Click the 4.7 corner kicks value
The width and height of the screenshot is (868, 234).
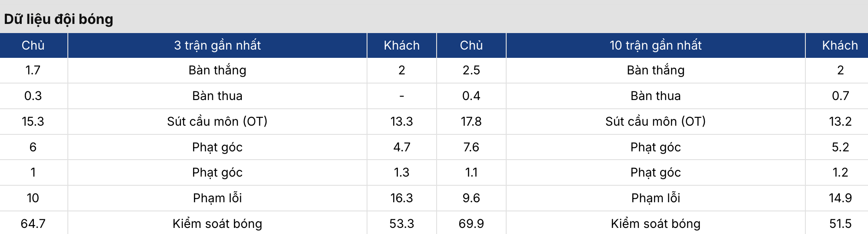click(401, 147)
